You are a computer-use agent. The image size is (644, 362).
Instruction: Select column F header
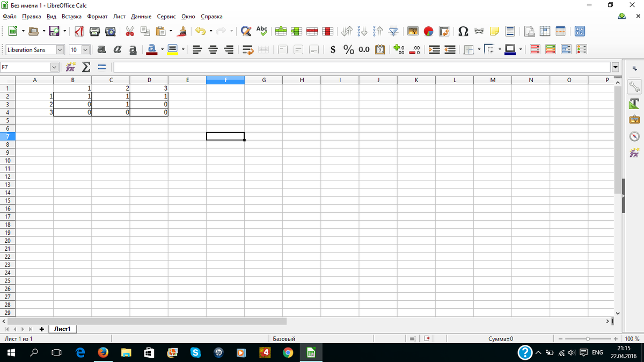tap(225, 80)
